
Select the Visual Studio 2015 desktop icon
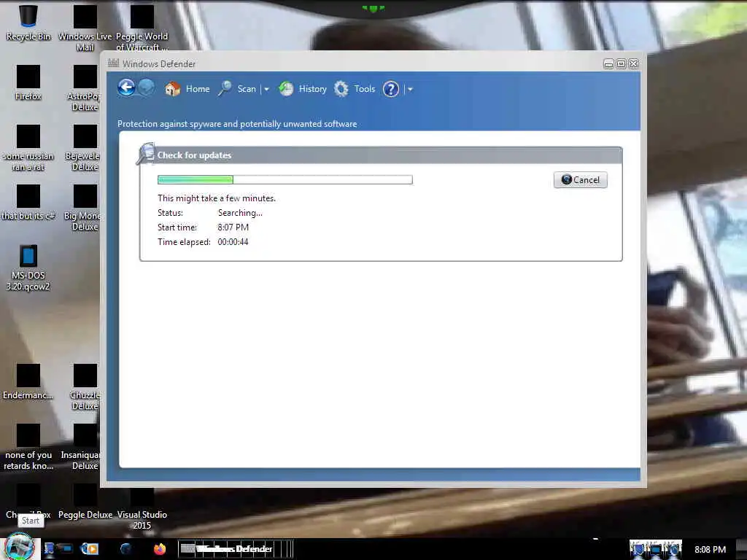pyautogui.click(x=142, y=507)
